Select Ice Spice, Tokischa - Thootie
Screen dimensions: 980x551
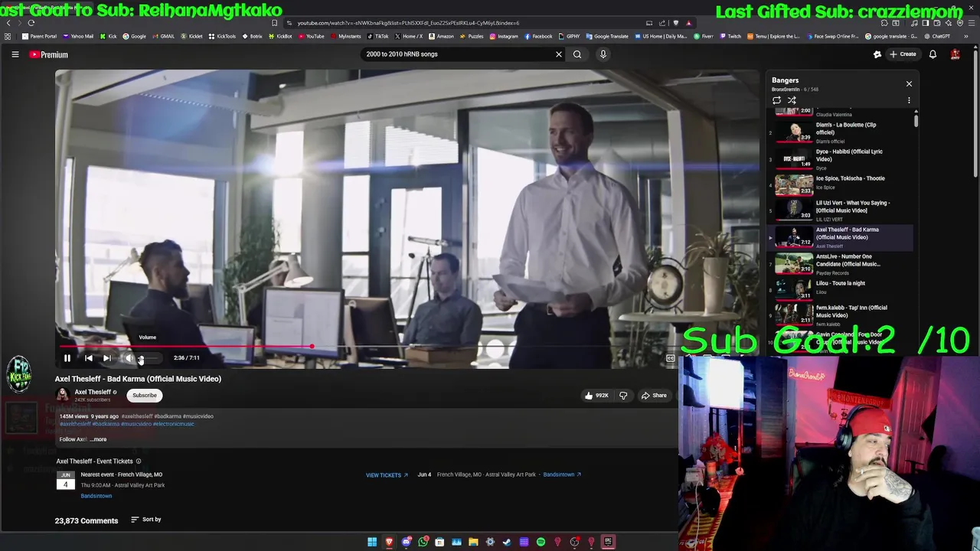[x=840, y=184]
